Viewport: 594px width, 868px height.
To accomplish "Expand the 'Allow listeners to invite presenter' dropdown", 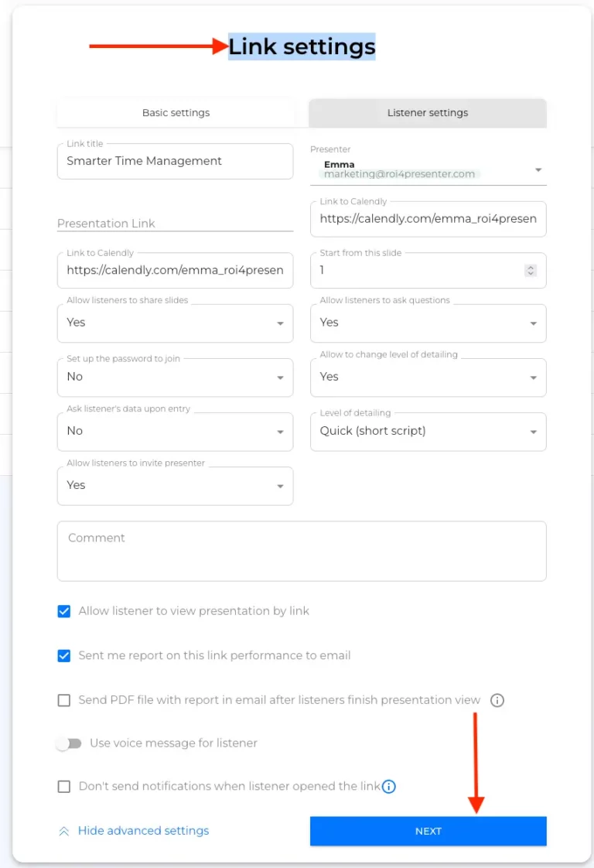I will point(280,485).
